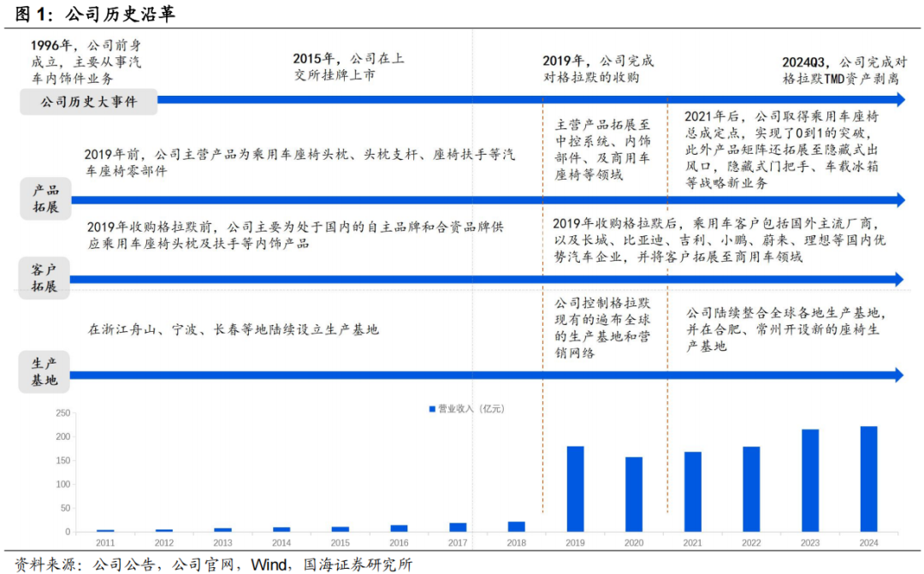
Task: Click the 2019 x-axis label
Action: click(575, 542)
